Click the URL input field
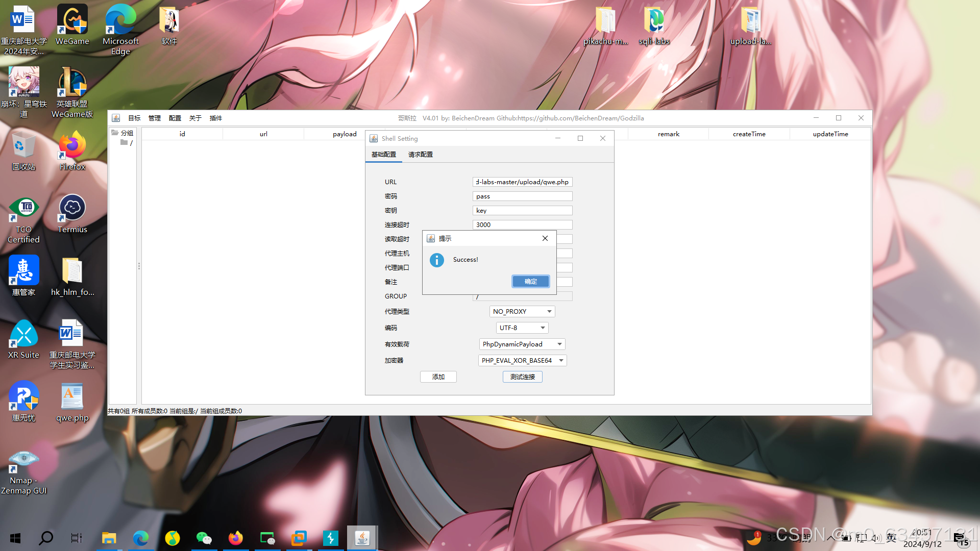980x551 pixels. click(x=522, y=182)
